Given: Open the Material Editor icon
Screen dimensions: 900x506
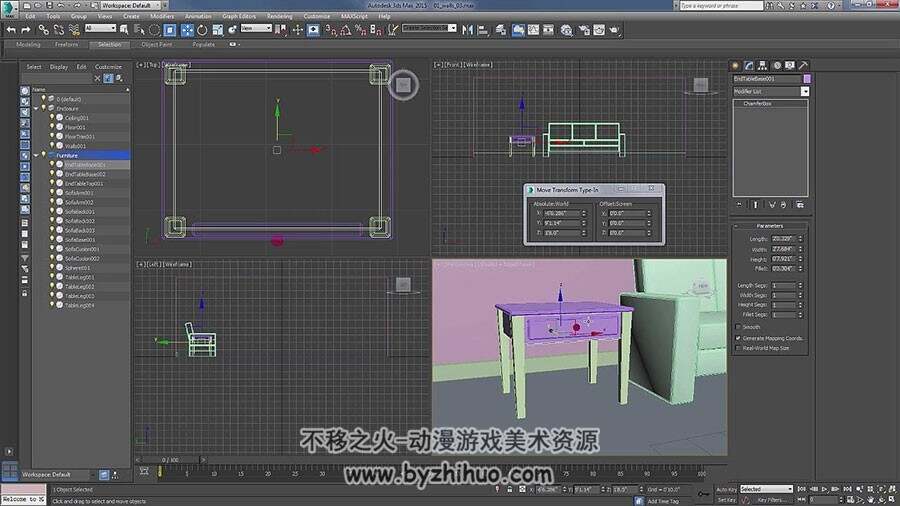Looking at the screenshot, I should [x=566, y=30].
